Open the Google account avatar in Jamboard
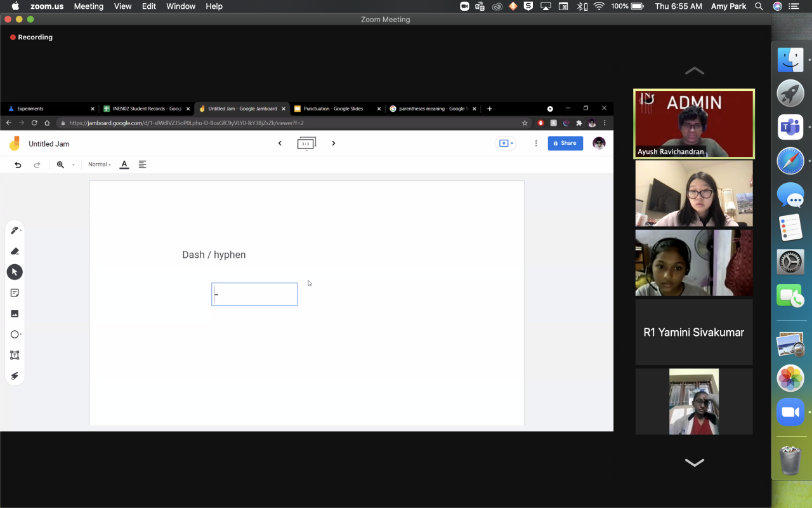The image size is (812, 508). pyautogui.click(x=599, y=144)
